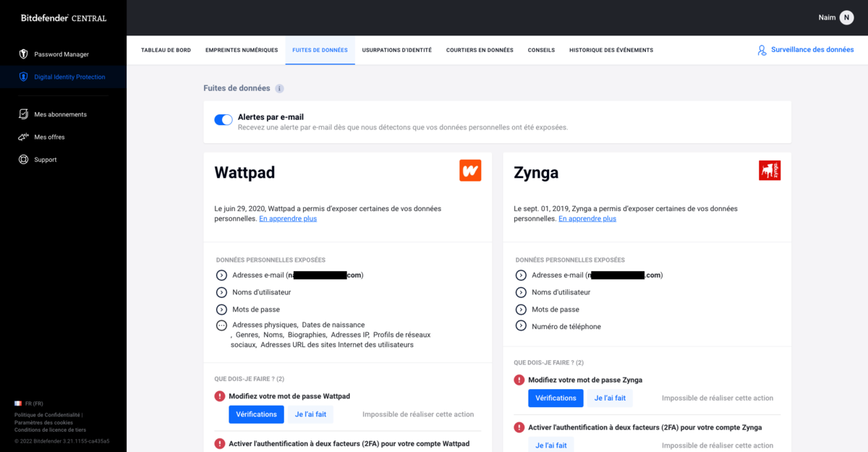This screenshot has width=868, height=452.
Task: Click the Digital Identity Protection sidebar icon
Action: [23, 77]
